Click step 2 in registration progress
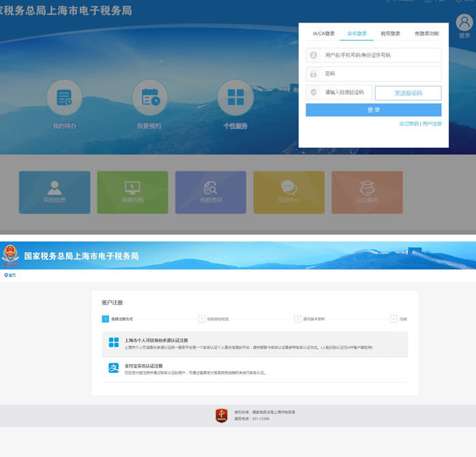476x457 pixels. [213, 319]
